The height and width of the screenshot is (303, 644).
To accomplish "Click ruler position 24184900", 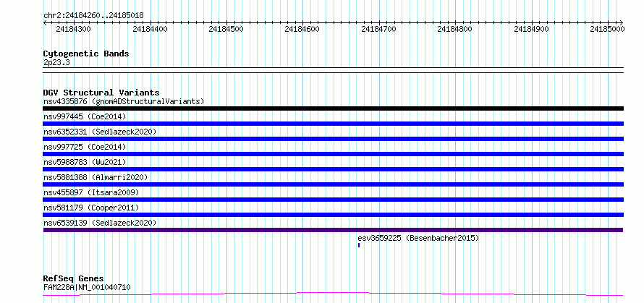I will [x=531, y=29].
